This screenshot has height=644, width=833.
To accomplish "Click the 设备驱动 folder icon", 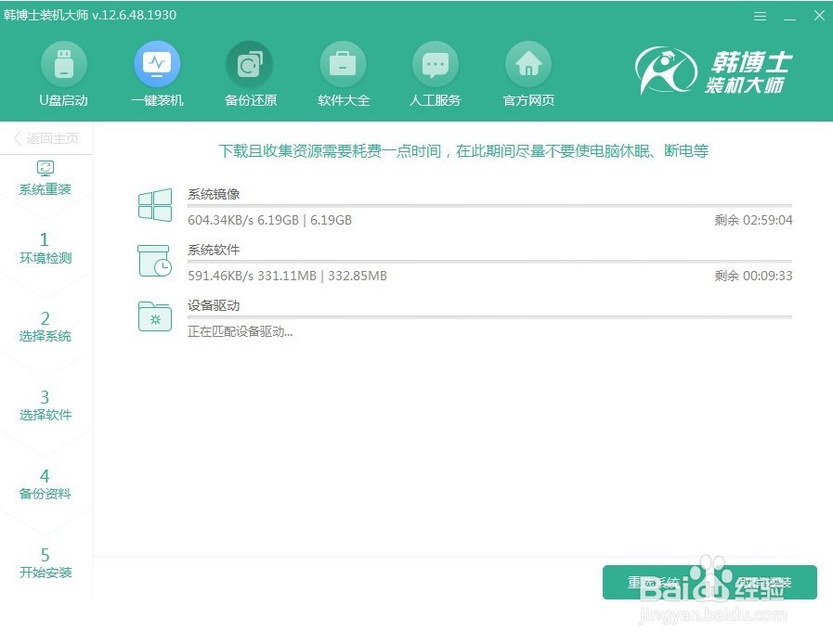I will [154, 316].
